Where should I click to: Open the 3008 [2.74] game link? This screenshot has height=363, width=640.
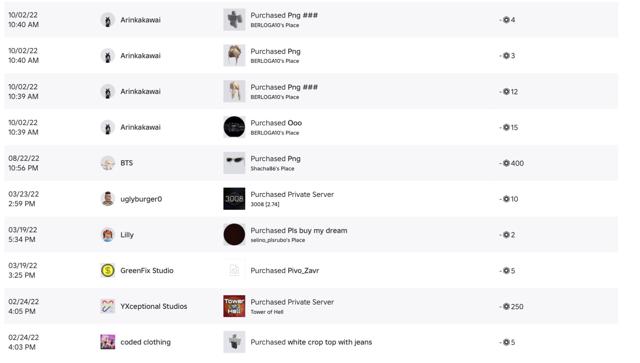265,204
